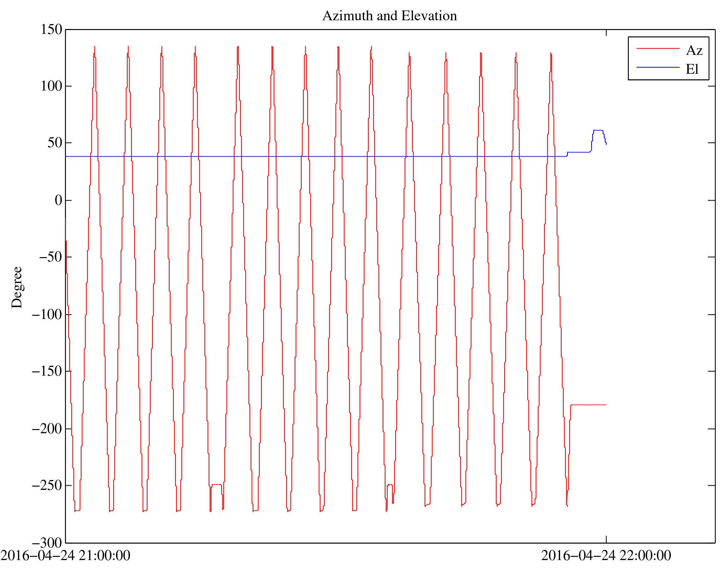
Task: Click the 0 y-axis tick label
Action: pos(58,201)
